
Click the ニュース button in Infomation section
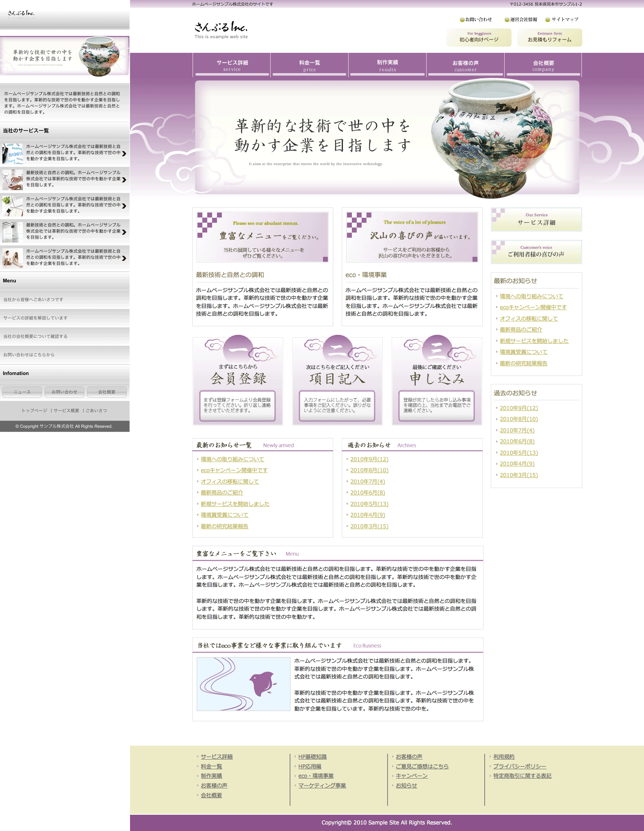click(22, 392)
